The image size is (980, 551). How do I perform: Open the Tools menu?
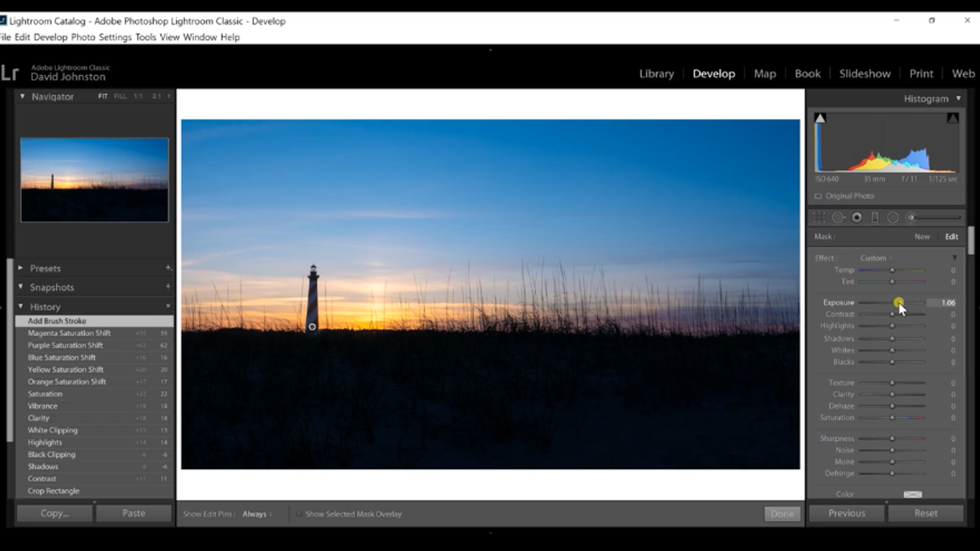pyautogui.click(x=145, y=37)
